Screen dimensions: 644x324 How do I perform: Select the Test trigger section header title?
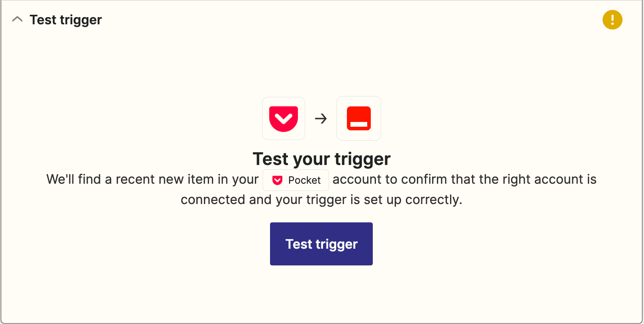coord(66,20)
